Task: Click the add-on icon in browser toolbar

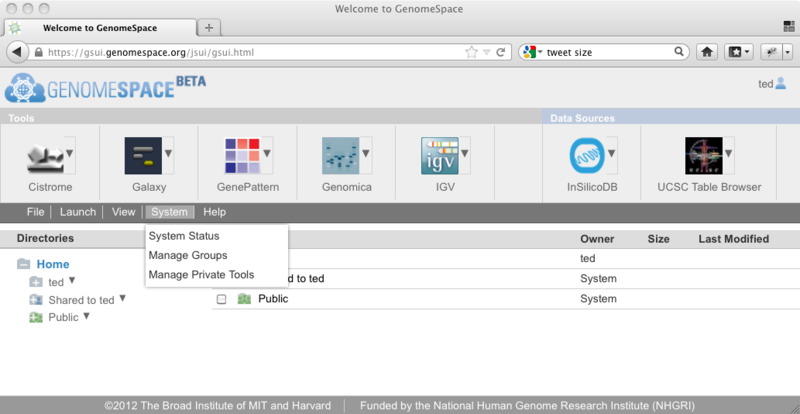Action: pos(771,52)
